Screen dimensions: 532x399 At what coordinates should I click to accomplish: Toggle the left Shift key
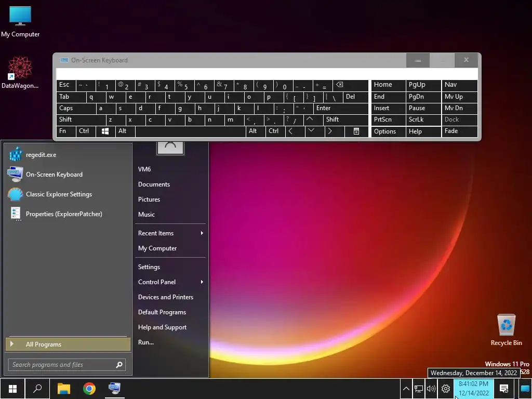point(81,120)
